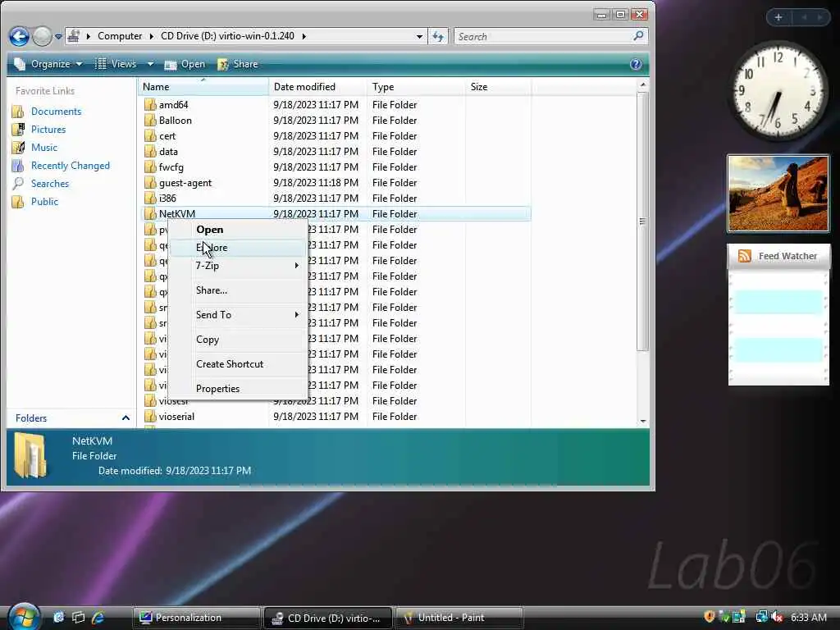Select the data folder icon
This screenshot has width=840, height=630.
click(151, 151)
